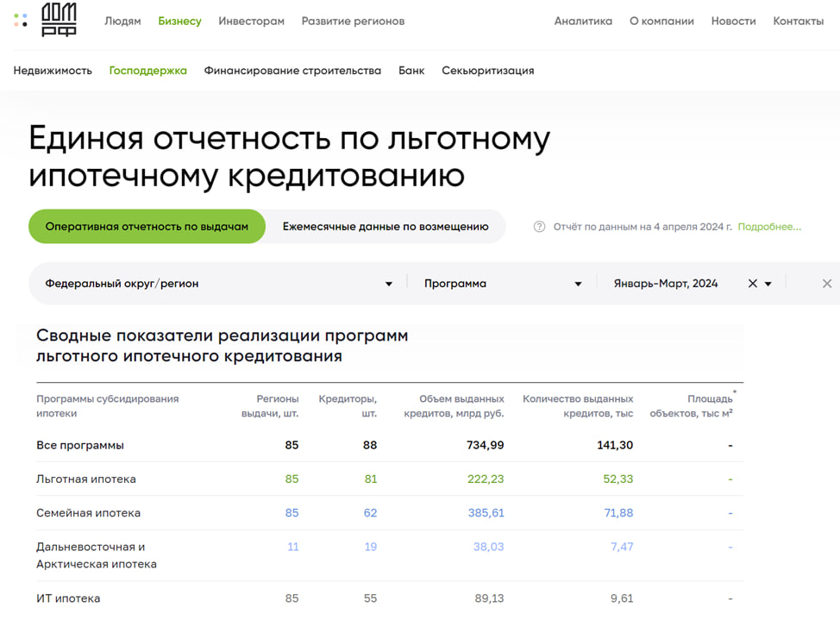Image resolution: width=840 pixels, height=620 pixels.
Task: Open Инвесторам menu item
Action: point(251,21)
